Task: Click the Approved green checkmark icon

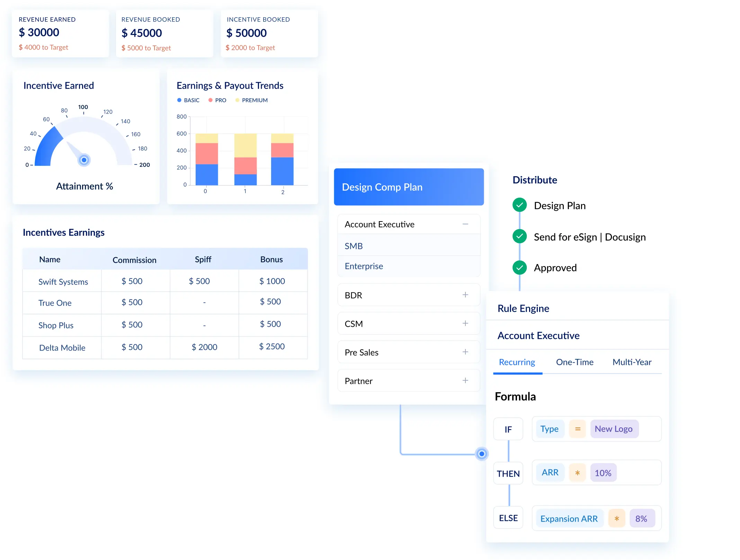Action: point(519,268)
